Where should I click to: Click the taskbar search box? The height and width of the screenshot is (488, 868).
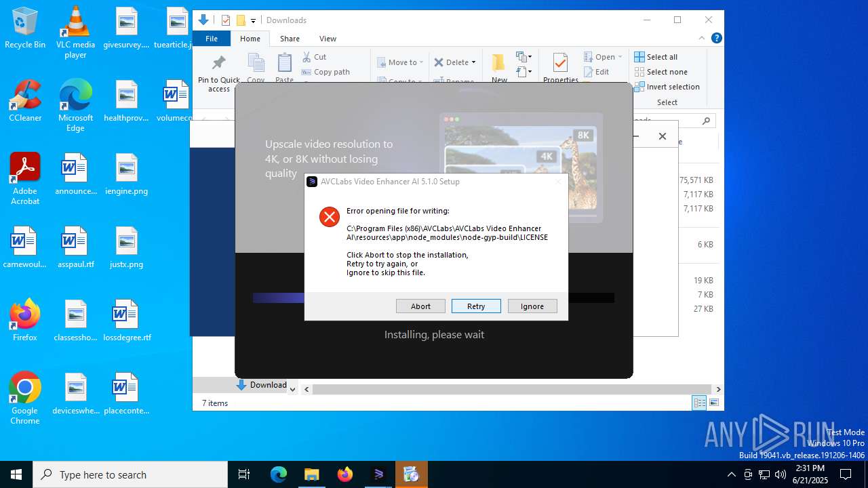click(130, 474)
